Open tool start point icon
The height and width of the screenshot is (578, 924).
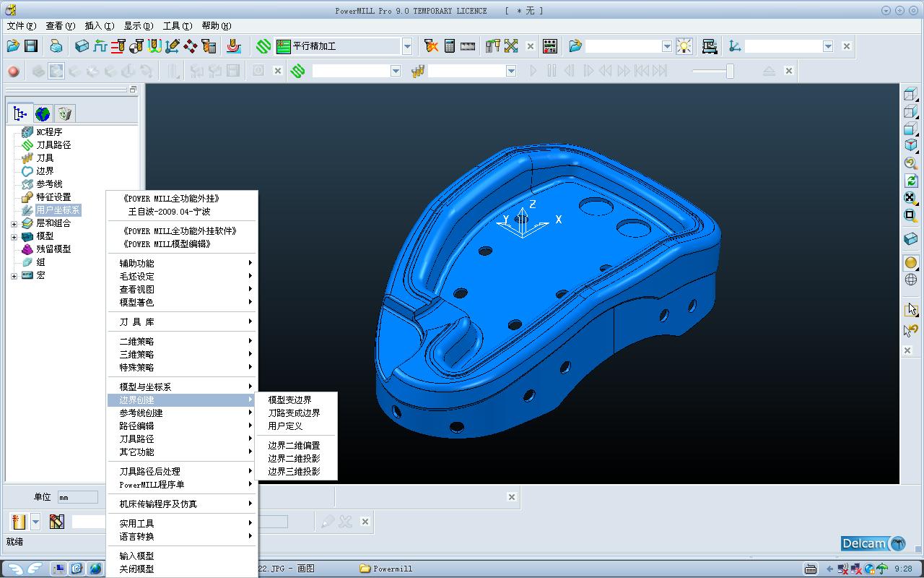coord(136,46)
